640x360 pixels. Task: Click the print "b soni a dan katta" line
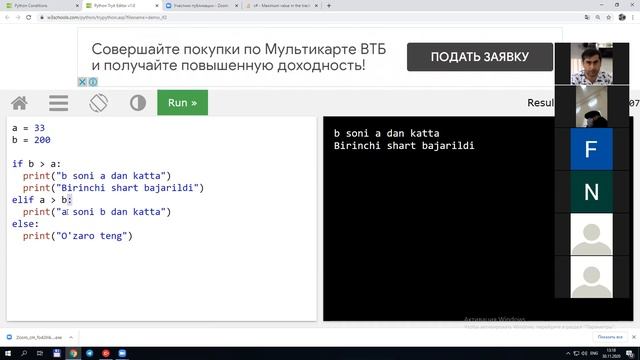97,176
